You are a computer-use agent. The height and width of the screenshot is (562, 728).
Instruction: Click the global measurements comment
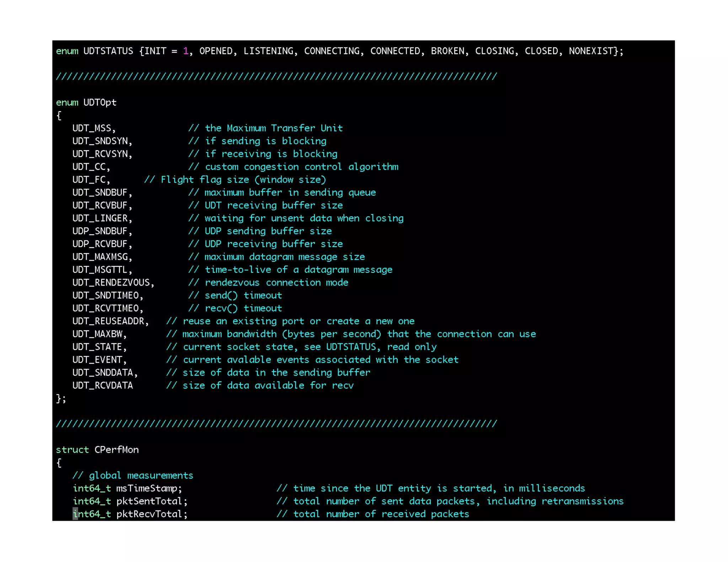click(133, 475)
